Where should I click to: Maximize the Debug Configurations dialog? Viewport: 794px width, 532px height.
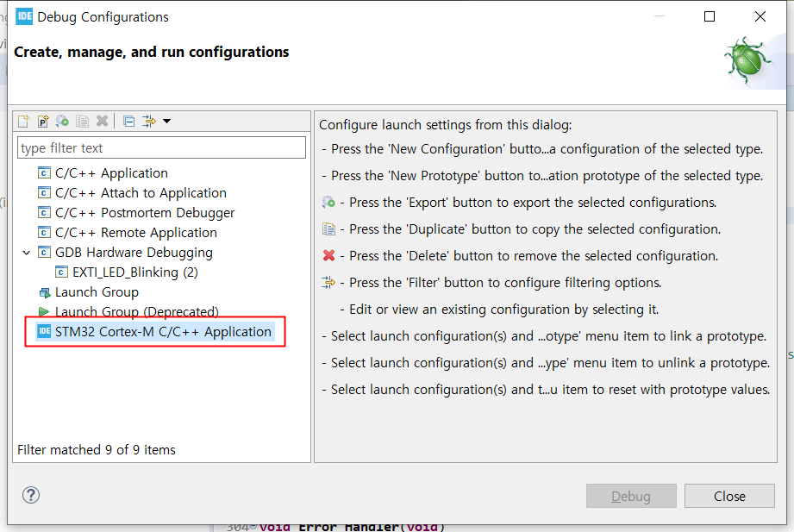pyautogui.click(x=710, y=16)
